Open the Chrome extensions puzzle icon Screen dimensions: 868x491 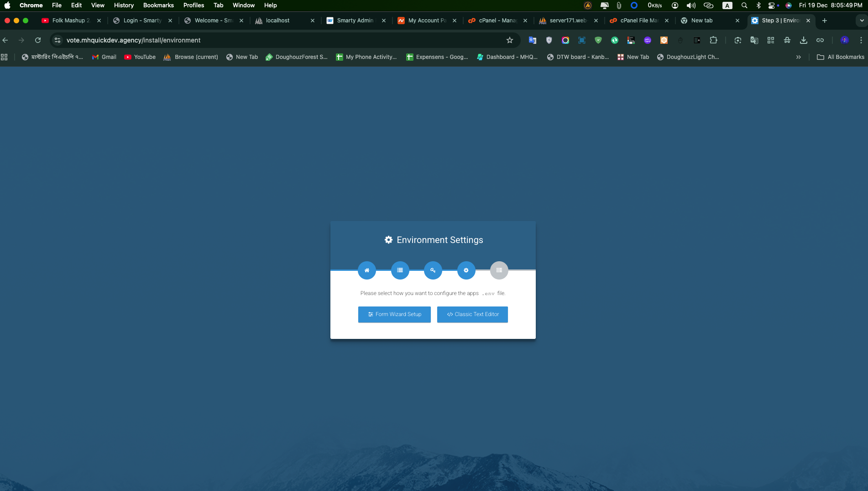click(x=713, y=40)
